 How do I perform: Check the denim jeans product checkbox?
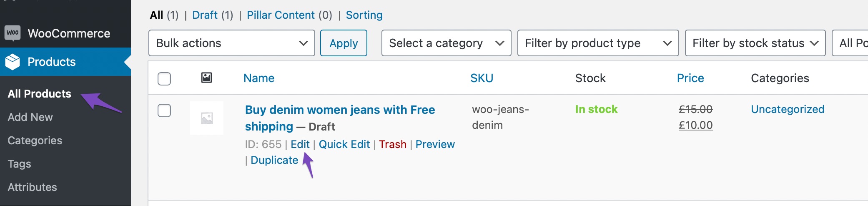point(164,111)
